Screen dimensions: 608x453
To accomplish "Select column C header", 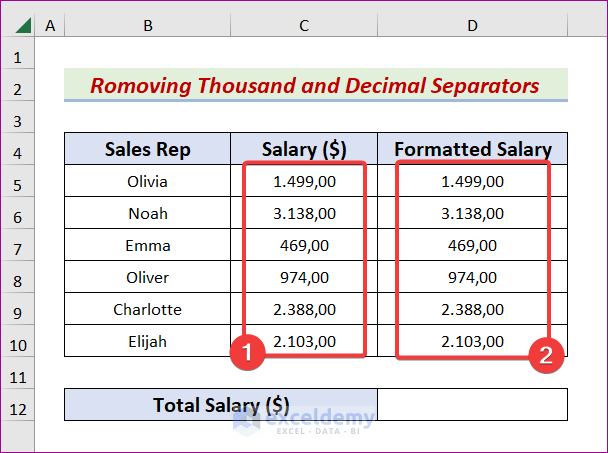I will tap(304, 25).
